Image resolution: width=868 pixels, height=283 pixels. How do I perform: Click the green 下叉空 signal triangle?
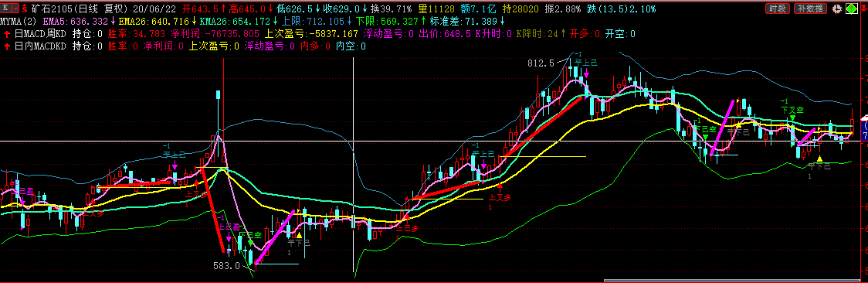[x=792, y=118]
